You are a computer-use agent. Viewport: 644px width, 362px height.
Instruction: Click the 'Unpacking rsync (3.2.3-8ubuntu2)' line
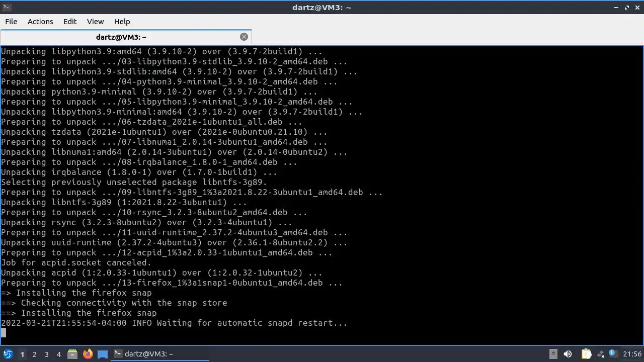tap(146, 222)
